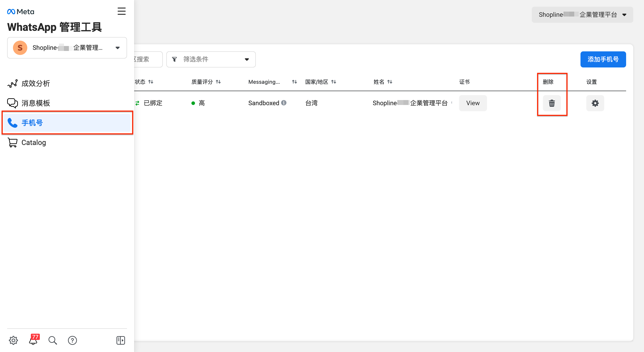Click the Sandboxed info icon
This screenshot has height=352, width=644.
[284, 103]
